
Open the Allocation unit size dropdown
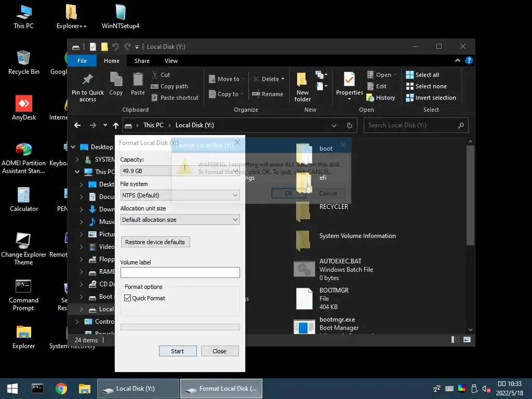(180, 220)
